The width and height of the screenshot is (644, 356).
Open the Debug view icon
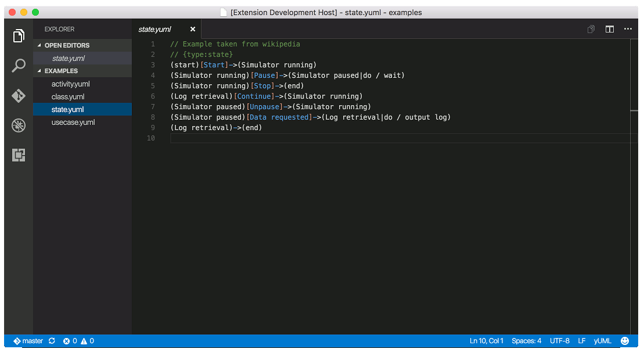tap(19, 125)
